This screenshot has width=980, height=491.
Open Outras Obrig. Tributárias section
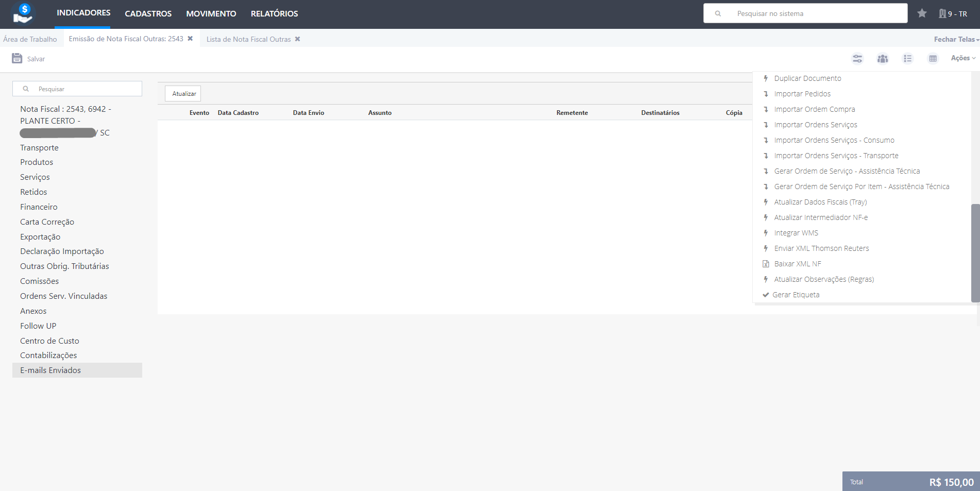(x=64, y=266)
